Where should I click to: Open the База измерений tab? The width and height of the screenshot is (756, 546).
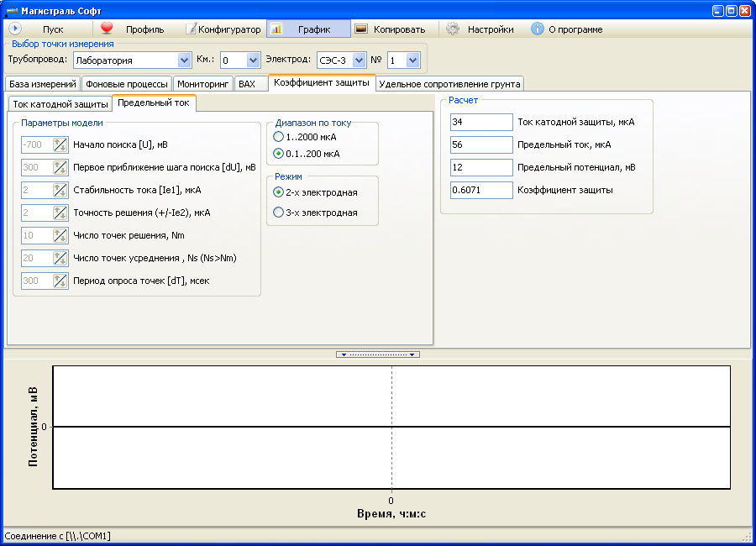tap(43, 84)
